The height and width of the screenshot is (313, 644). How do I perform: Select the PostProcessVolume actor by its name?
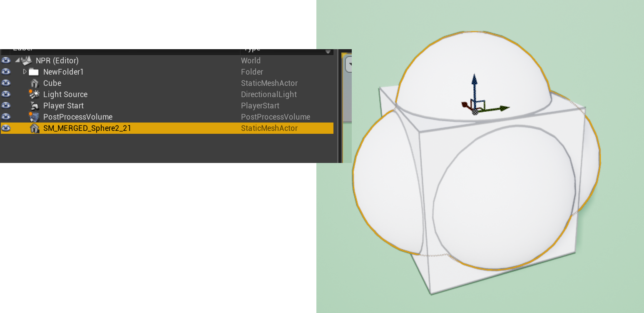tap(78, 117)
